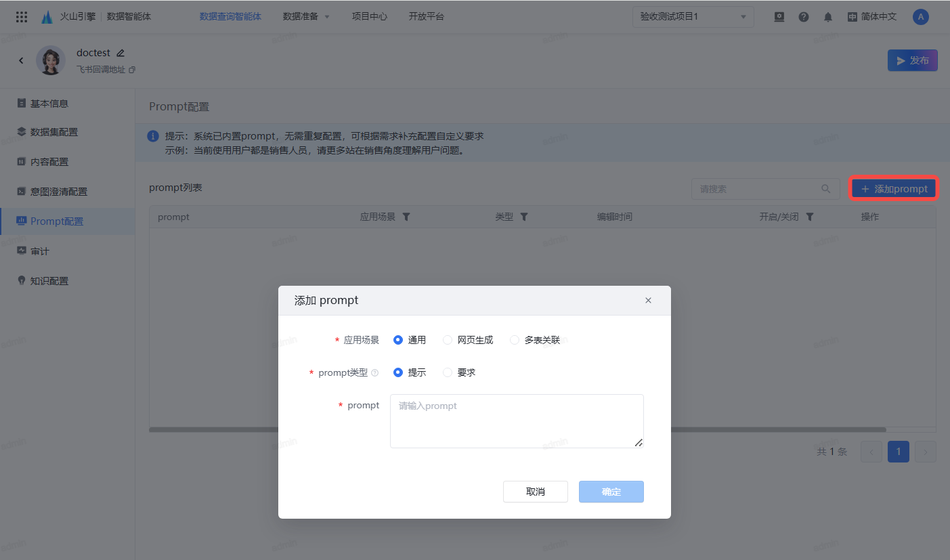
Task: Click the search magnifier icon in prompt list
Action: click(826, 189)
